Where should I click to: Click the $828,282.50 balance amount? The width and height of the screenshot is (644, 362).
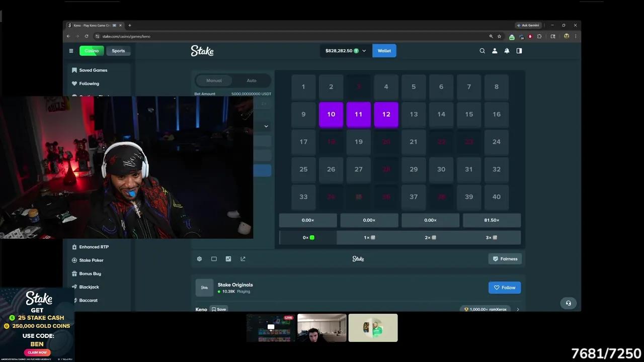339,51
